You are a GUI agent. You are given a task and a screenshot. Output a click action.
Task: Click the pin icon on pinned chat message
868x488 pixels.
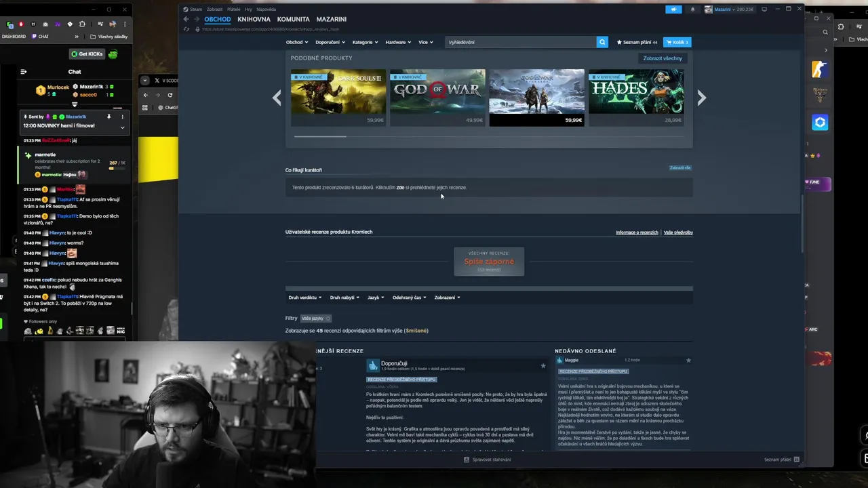point(108,117)
